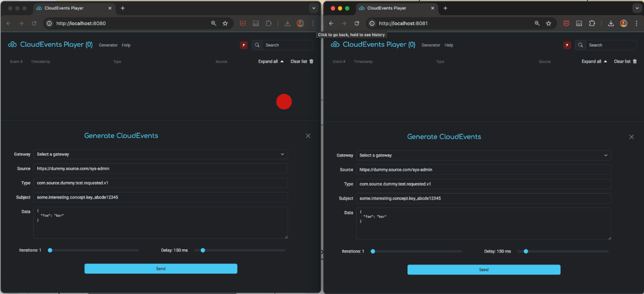Image resolution: width=644 pixels, height=294 pixels.
Task: Click the red connection status icon in the localhost:8080 window
Action: 244,45
